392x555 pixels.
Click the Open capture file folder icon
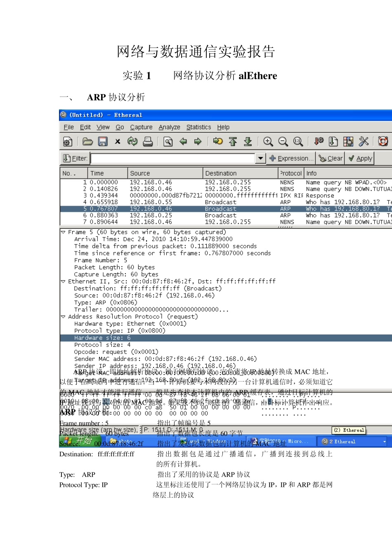pos(87,142)
